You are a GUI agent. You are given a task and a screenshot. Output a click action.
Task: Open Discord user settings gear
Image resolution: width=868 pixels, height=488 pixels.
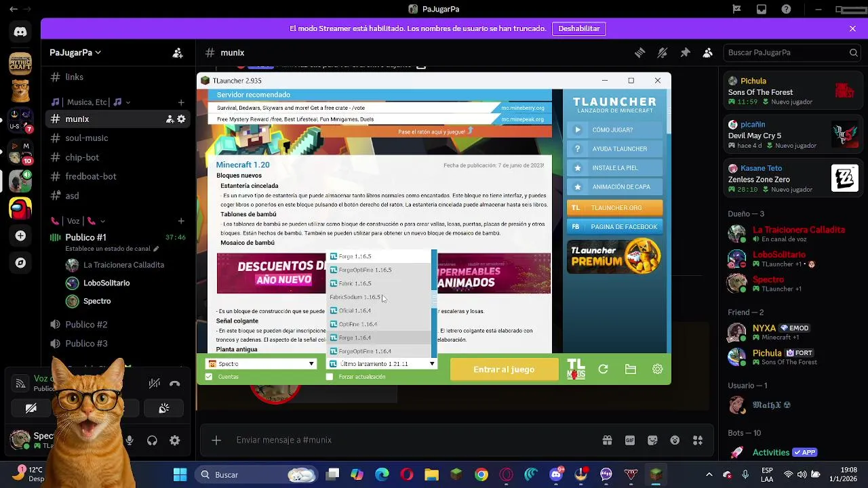pyautogui.click(x=174, y=441)
